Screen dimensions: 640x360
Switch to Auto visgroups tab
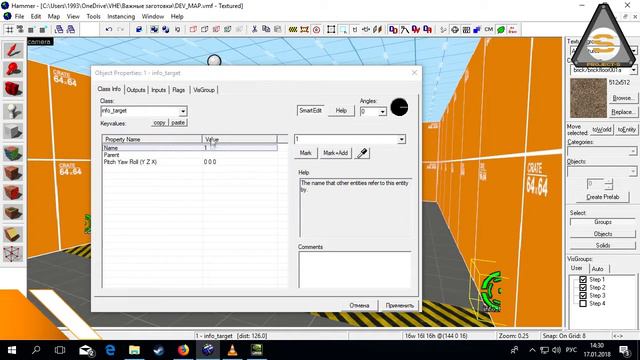(597, 269)
